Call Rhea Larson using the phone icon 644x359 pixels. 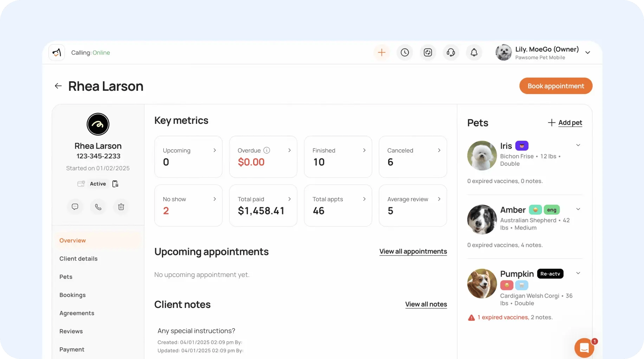[98, 207]
